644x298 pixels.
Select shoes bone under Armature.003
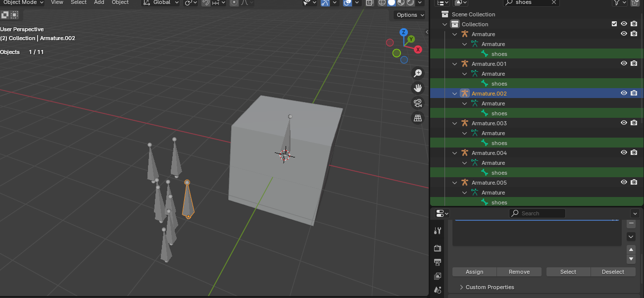pyautogui.click(x=499, y=143)
